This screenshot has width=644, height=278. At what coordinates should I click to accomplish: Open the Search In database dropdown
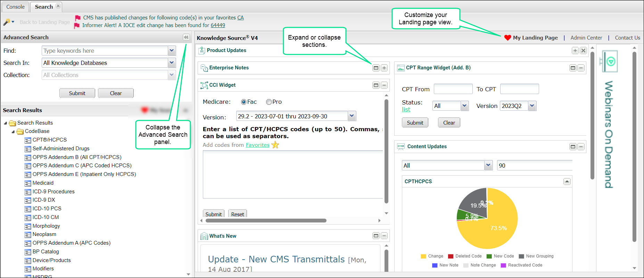coord(172,63)
